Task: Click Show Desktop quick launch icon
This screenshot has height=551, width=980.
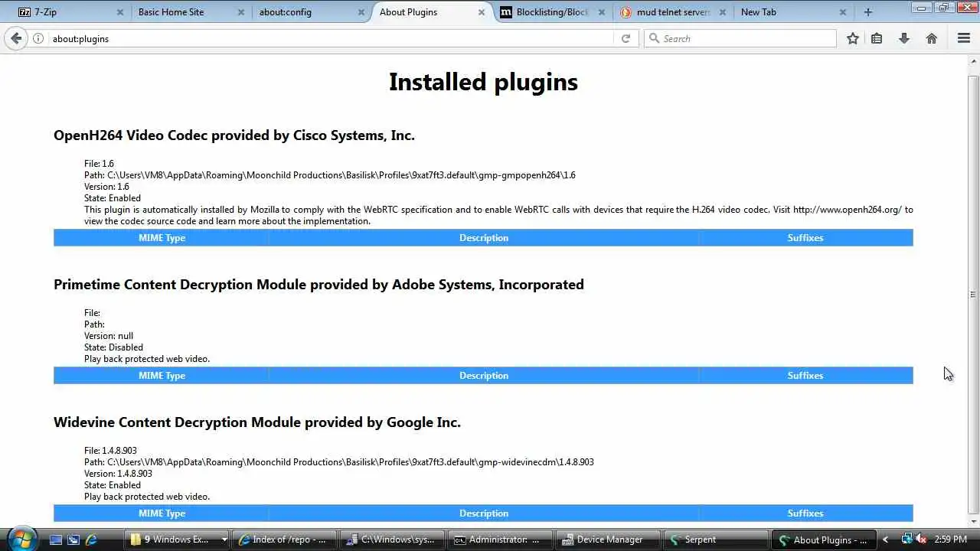Action: click(x=55, y=540)
